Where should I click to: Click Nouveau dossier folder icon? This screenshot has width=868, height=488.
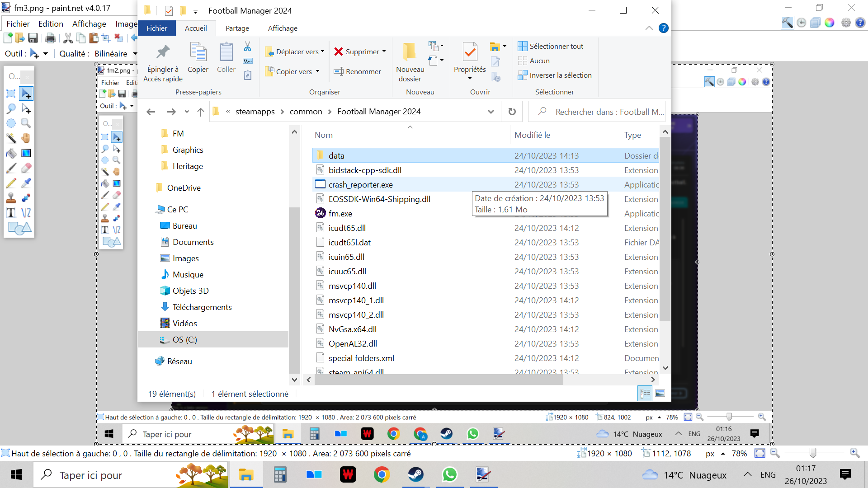(x=410, y=52)
